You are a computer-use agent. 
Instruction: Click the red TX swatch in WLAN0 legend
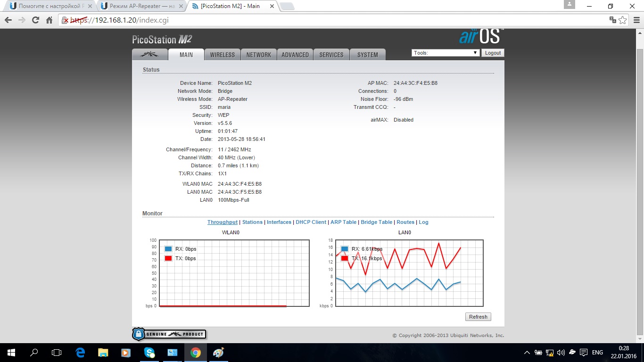click(168, 258)
